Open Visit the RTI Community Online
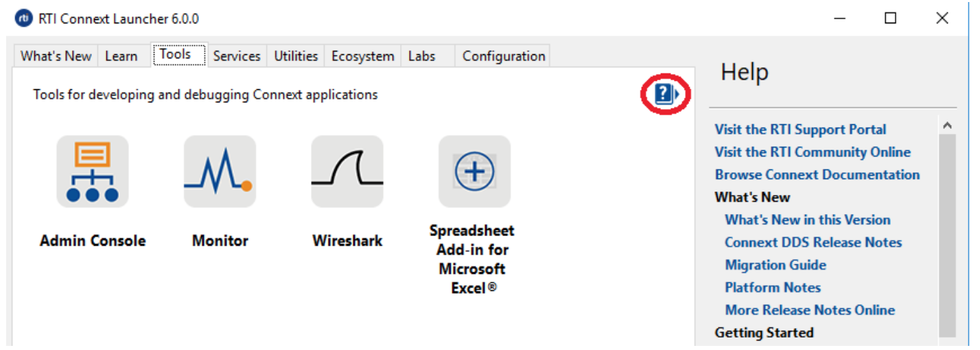The height and width of the screenshot is (350, 980). [813, 152]
